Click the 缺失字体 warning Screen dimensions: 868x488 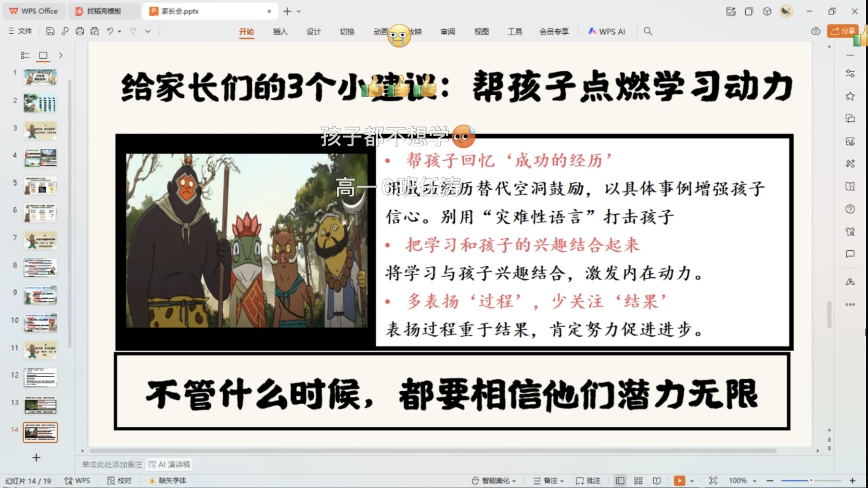(x=168, y=480)
